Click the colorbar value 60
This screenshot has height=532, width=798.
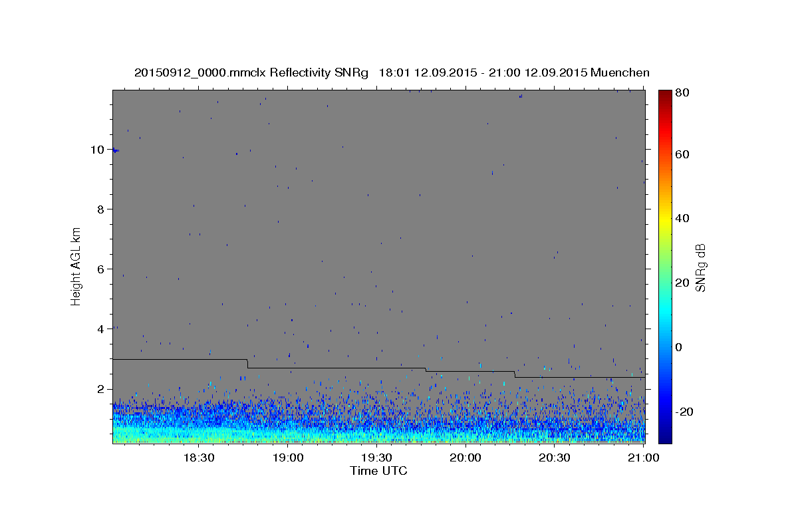682,154
